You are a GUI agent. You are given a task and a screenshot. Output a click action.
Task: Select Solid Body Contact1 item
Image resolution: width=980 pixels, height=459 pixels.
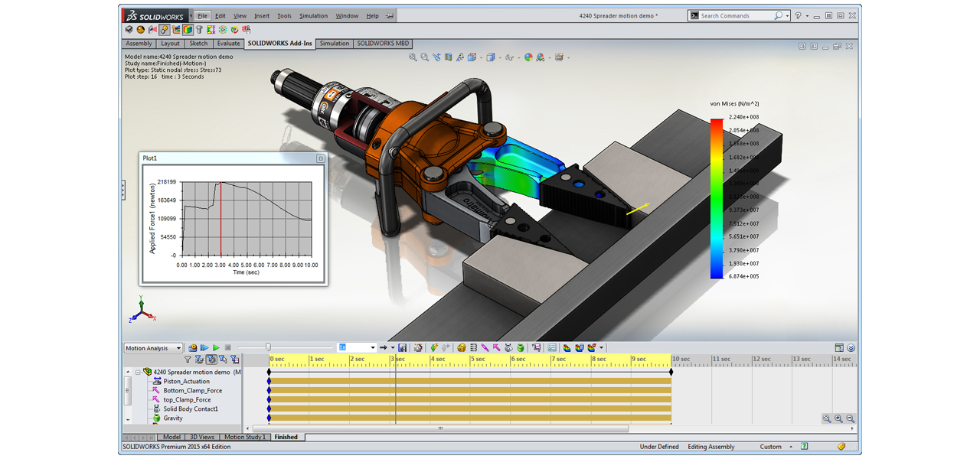pos(191,409)
